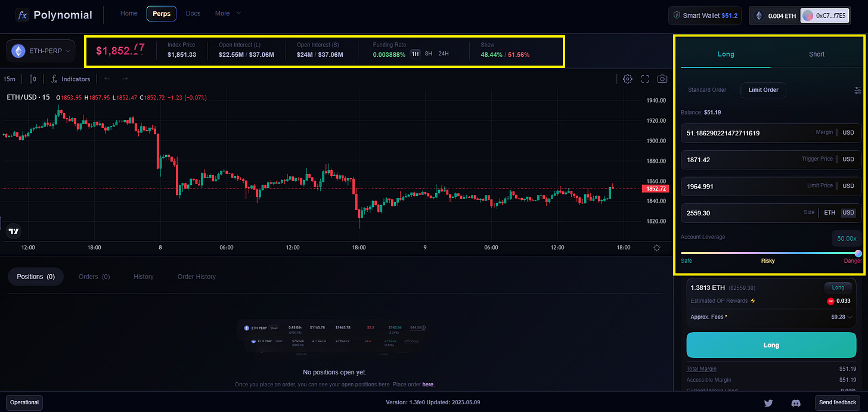Expand the Approx. Fees breakdown

coord(850,317)
